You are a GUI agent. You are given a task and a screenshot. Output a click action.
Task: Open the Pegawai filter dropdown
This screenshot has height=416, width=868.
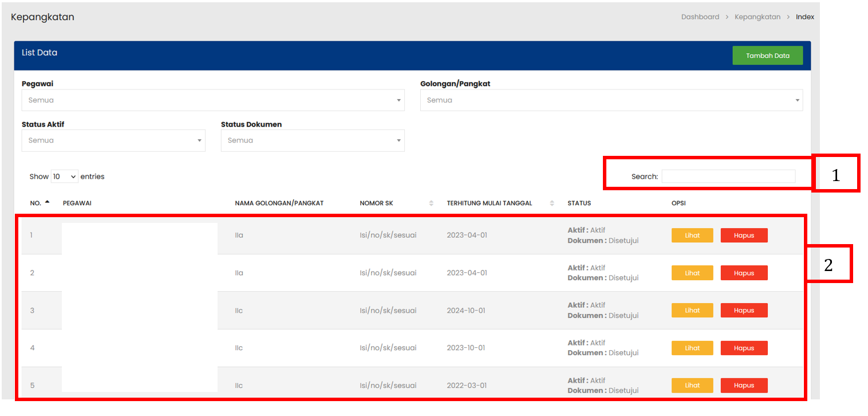(x=212, y=100)
